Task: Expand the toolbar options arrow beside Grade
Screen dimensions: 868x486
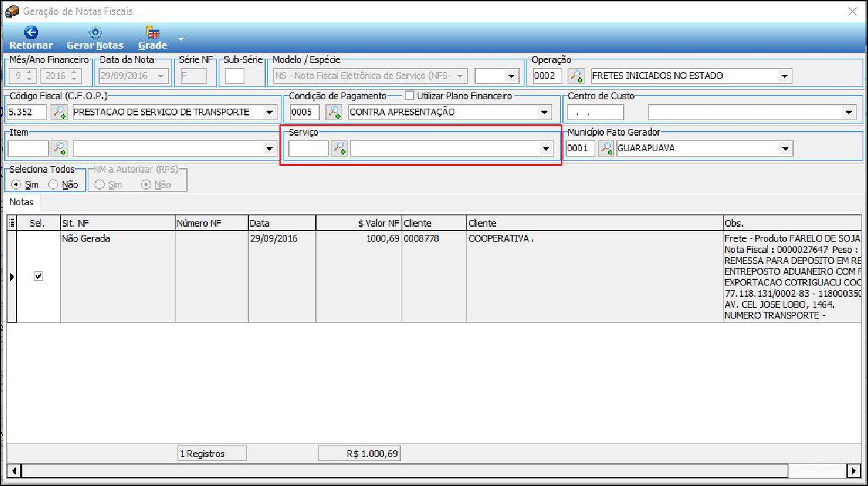Action: [181, 38]
